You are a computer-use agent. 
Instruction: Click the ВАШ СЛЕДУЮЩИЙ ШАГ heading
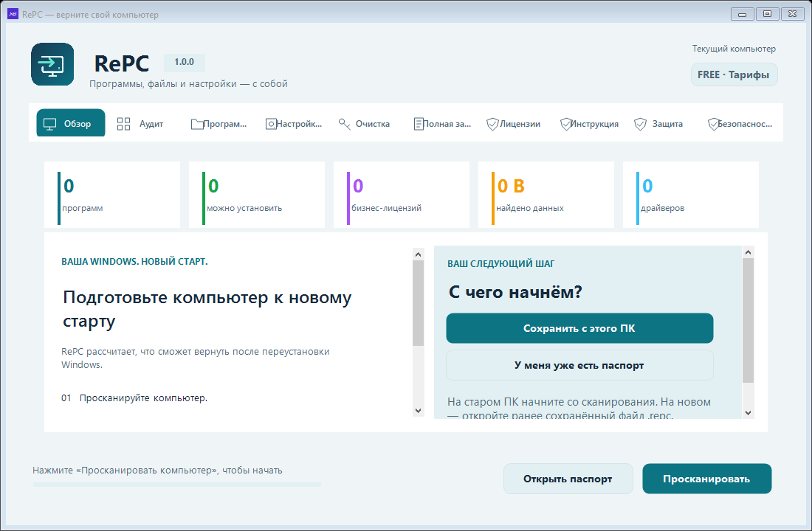pyautogui.click(x=500, y=263)
